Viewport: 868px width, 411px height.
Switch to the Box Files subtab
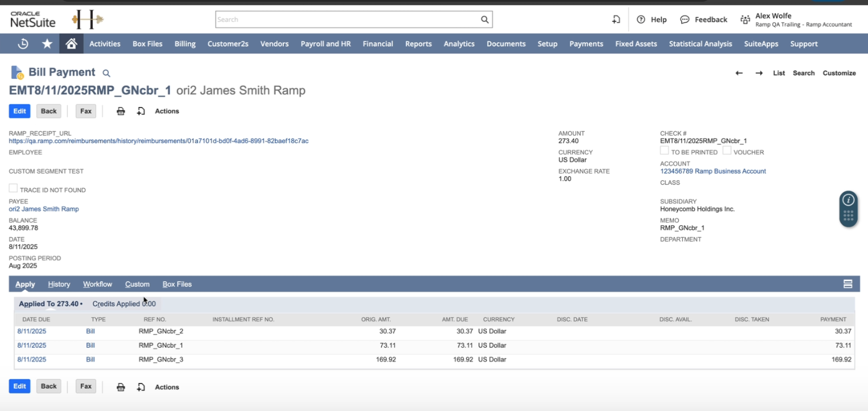177,284
